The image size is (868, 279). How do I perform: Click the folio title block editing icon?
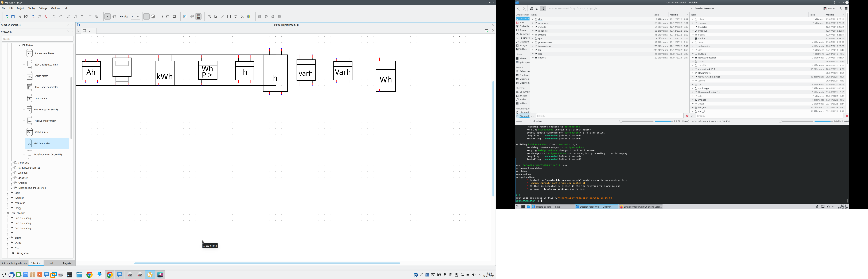tap(185, 17)
